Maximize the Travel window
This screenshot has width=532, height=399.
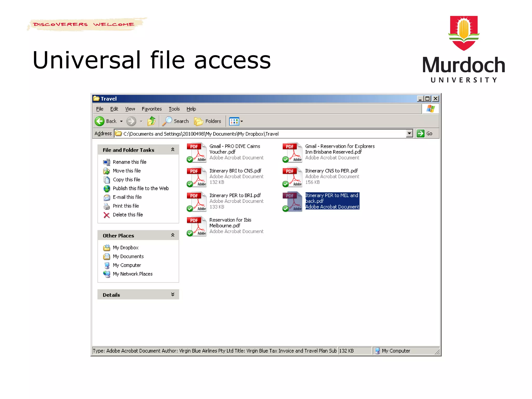coord(427,99)
